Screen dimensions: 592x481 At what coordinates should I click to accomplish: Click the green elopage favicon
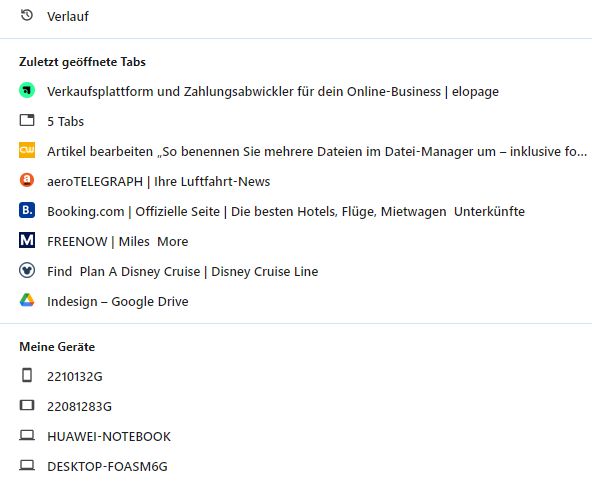27,91
